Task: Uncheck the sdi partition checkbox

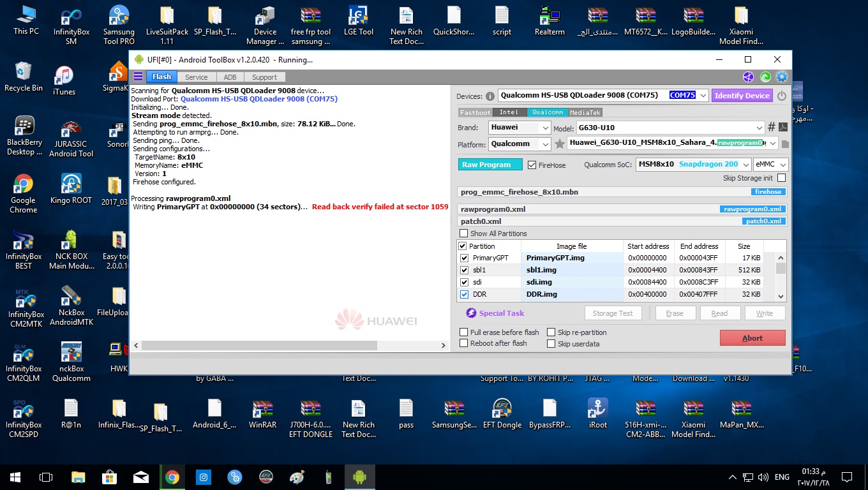Action: click(464, 282)
